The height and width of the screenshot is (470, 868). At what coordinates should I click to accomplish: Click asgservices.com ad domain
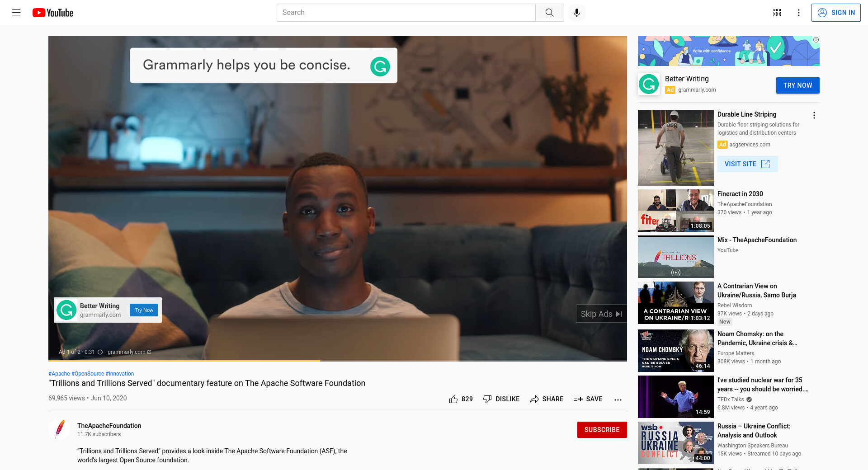(750, 145)
